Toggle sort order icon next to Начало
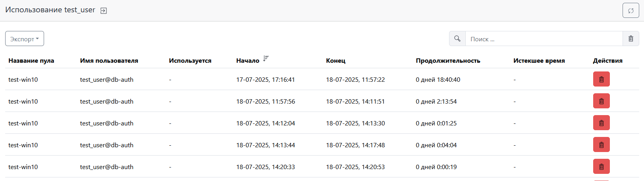This screenshot has height=181, width=644. [266, 59]
